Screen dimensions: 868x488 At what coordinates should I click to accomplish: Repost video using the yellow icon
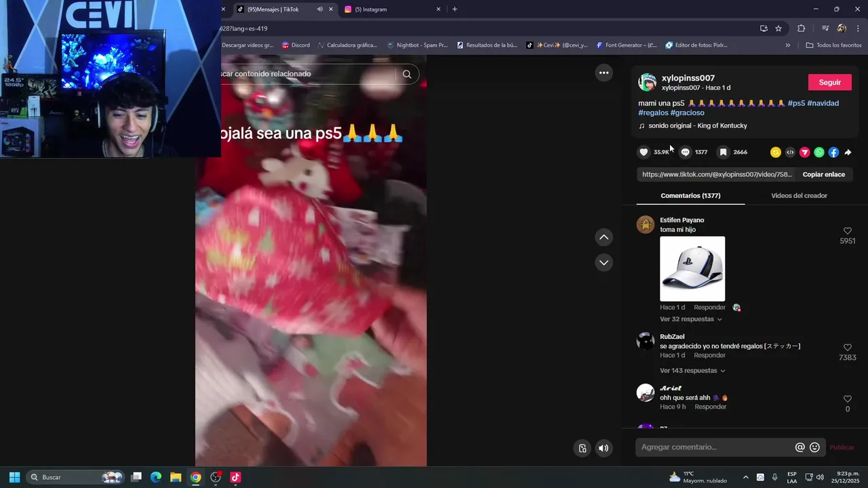click(776, 152)
